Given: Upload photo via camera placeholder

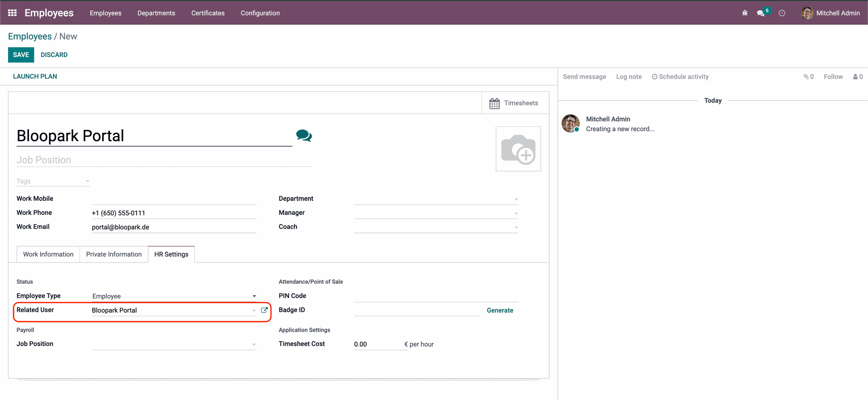Looking at the screenshot, I should pos(518,149).
